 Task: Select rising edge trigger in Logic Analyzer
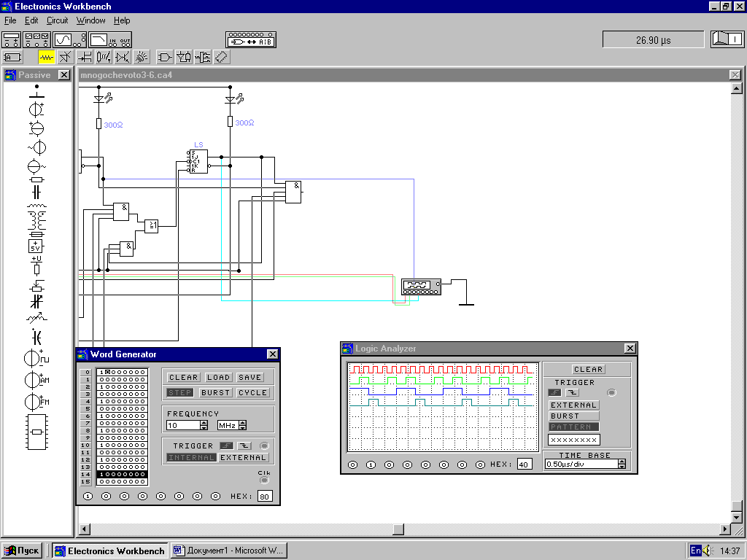(x=554, y=393)
